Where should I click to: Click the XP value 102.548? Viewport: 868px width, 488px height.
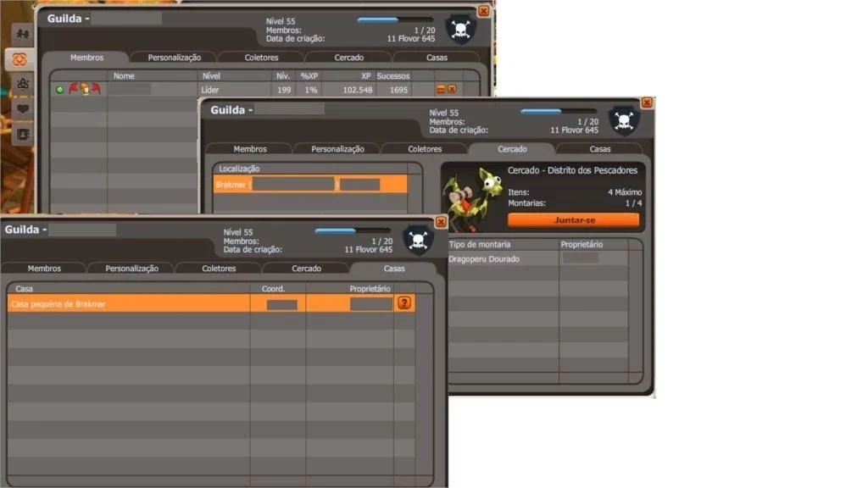358,90
